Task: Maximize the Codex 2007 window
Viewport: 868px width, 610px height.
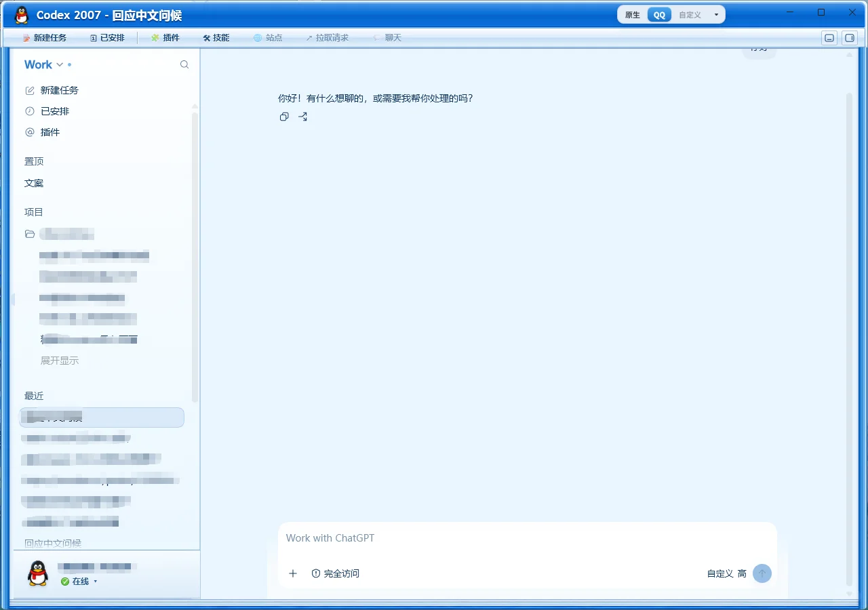Action: coord(821,12)
